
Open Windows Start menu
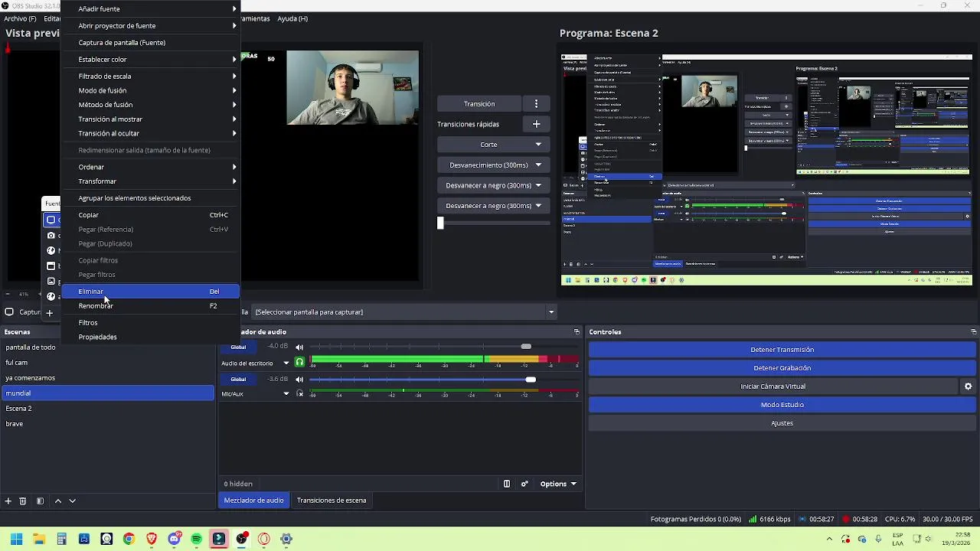(16, 539)
